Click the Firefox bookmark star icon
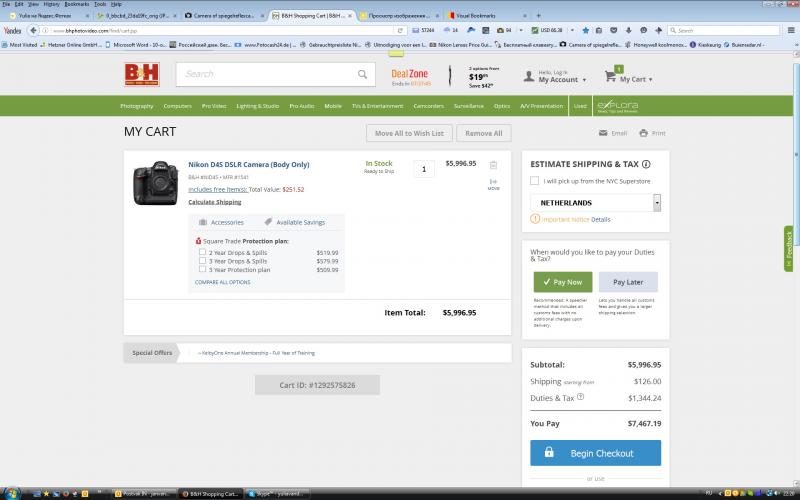The height and width of the screenshot is (500, 800). [x=586, y=31]
